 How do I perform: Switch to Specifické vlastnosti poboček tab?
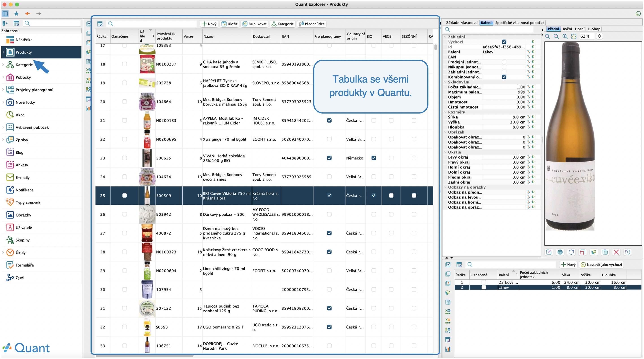(x=519, y=22)
